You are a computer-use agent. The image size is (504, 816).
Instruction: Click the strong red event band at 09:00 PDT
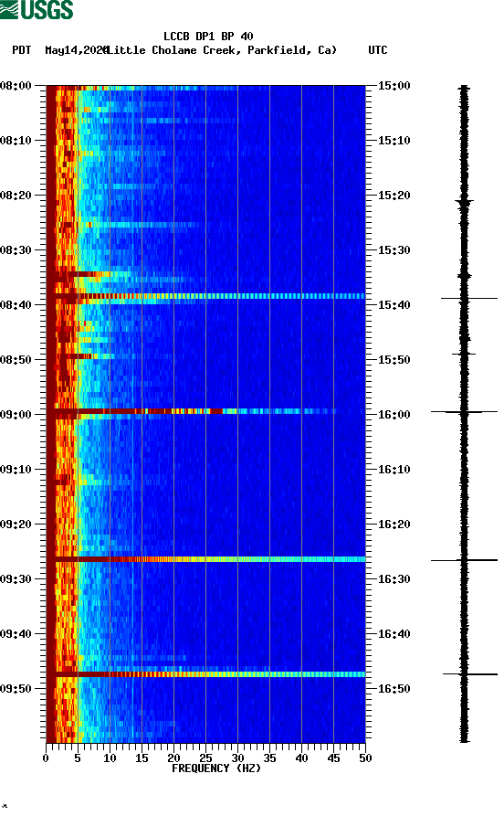(x=192, y=411)
